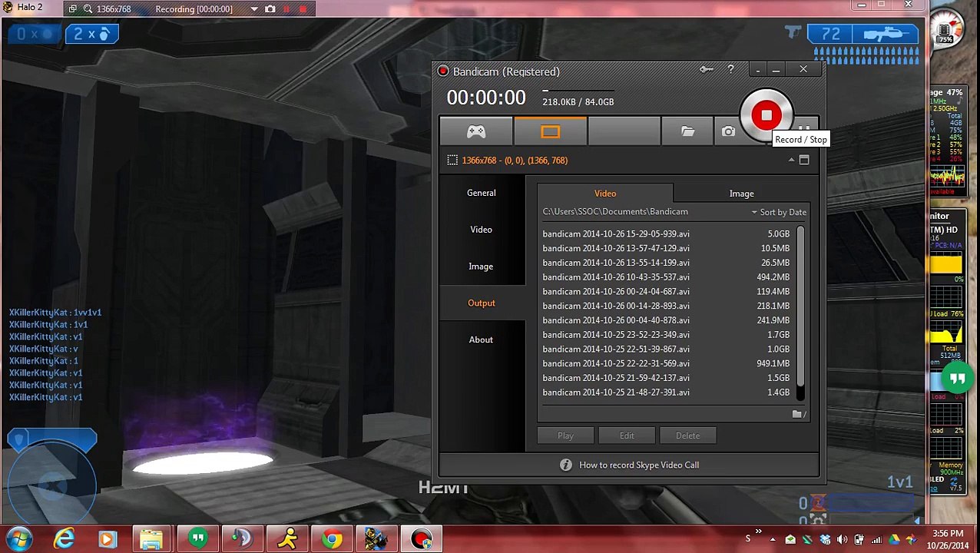Click the Edit button
Image resolution: width=980 pixels, height=553 pixels.
(627, 435)
